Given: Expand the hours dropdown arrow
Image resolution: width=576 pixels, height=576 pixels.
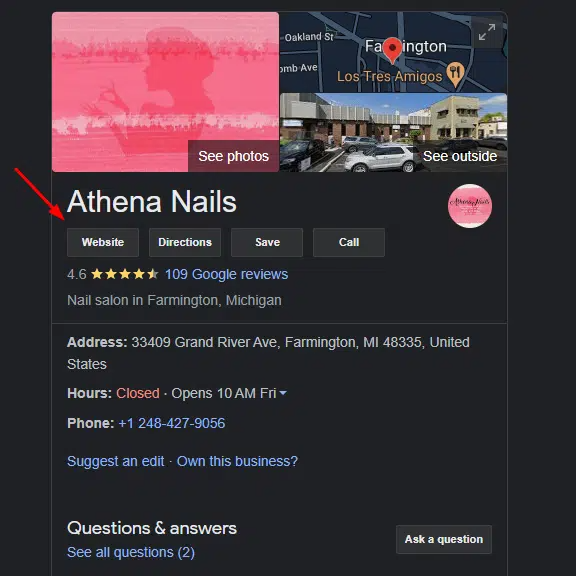Looking at the screenshot, I should click(283, 393).
